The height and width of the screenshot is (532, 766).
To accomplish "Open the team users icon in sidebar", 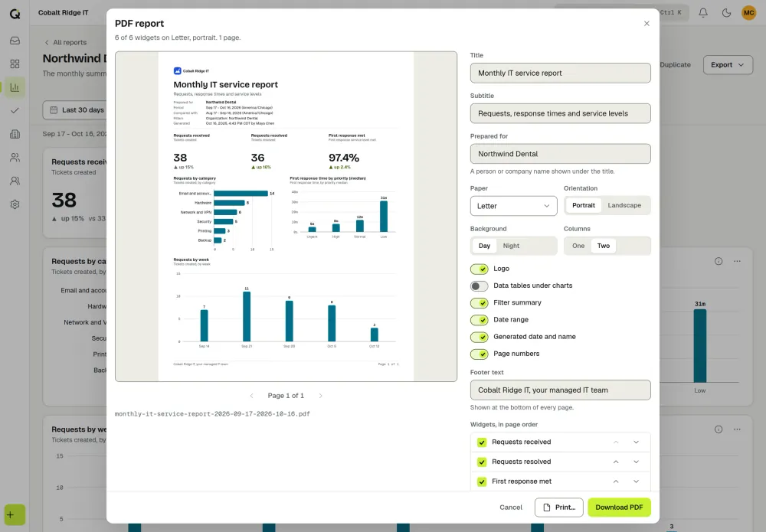I will tap(15, 181).
